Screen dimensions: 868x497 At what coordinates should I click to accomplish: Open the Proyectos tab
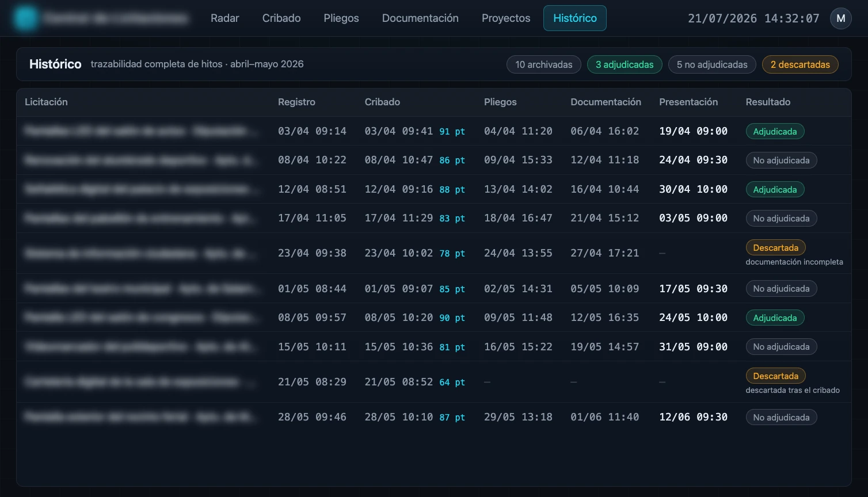click(506, 18)
